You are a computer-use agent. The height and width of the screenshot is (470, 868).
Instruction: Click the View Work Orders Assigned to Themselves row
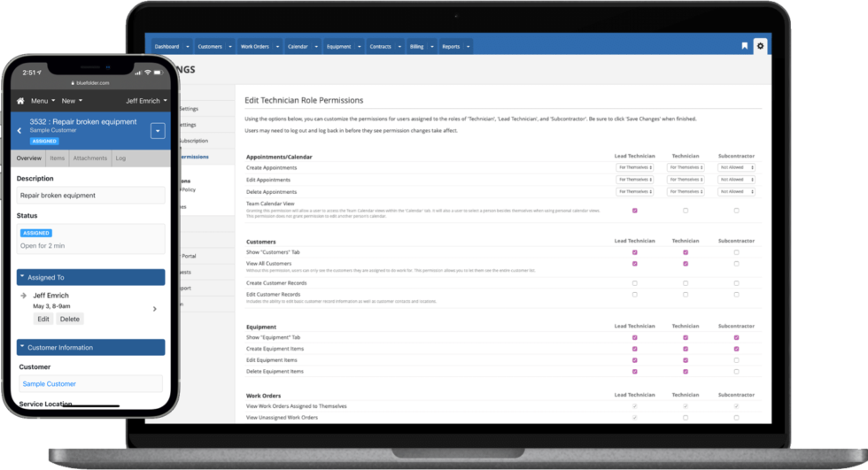(x=503, y=406)
